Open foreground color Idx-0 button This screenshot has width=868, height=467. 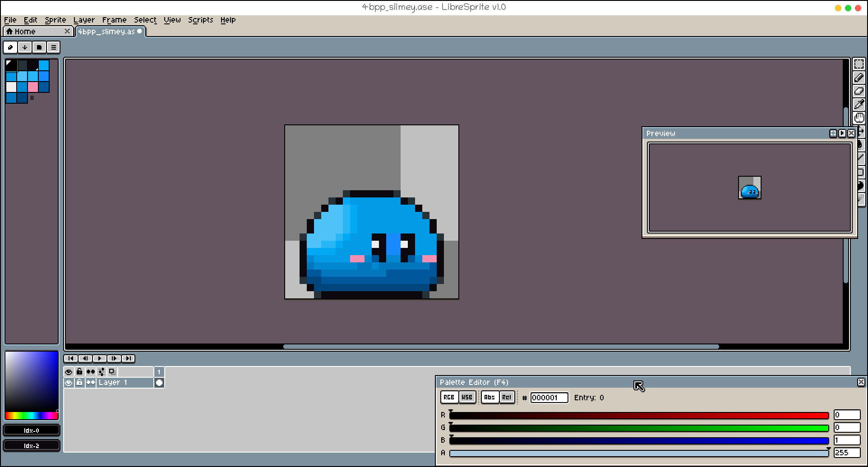32,430
